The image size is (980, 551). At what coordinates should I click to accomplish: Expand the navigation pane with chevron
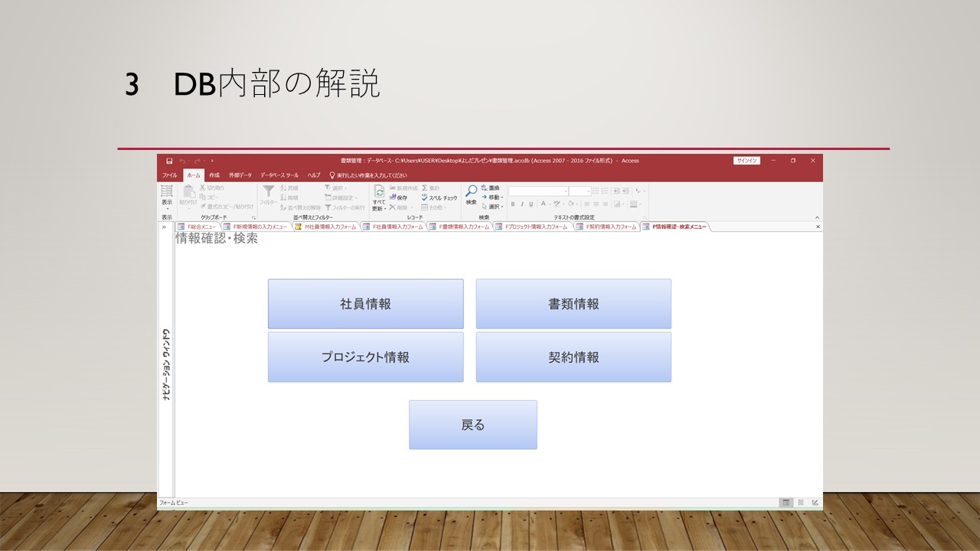click(164, 227)
